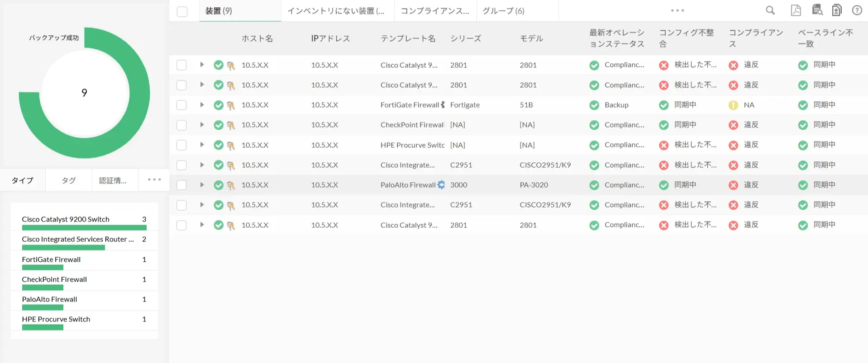This screenshot has width=868, height=363.
Task: Select the 認証情... tab in left panel
Action: (x=114, y=180)
